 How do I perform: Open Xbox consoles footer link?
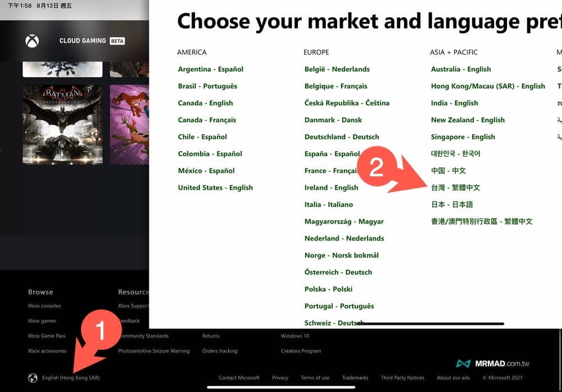44,306
